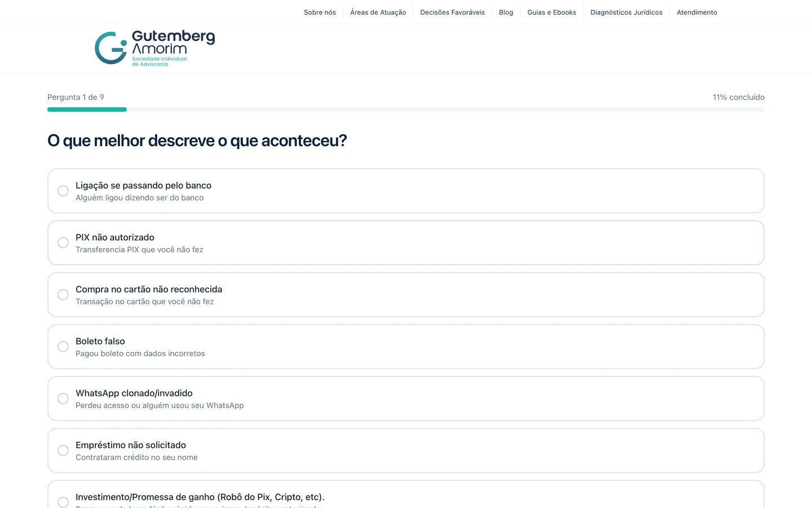Open 'Guias e Ebooks' navigation item
This screenshot has width=812, height=508.
pos(551,12)
